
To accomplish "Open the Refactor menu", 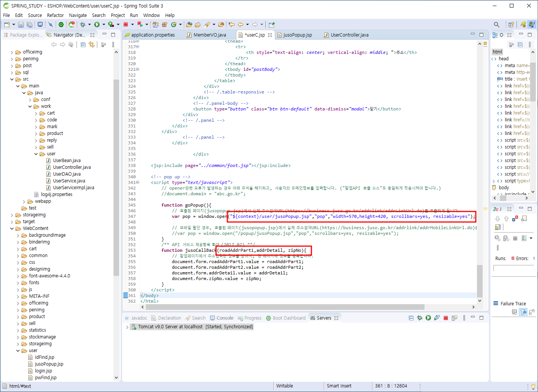I will (x=55, y=15).
